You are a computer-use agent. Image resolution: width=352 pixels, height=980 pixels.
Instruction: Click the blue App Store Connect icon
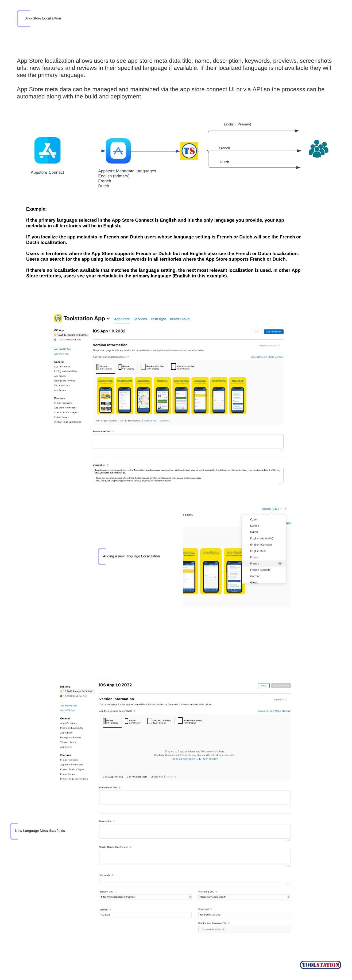click(x=47, y=150)
